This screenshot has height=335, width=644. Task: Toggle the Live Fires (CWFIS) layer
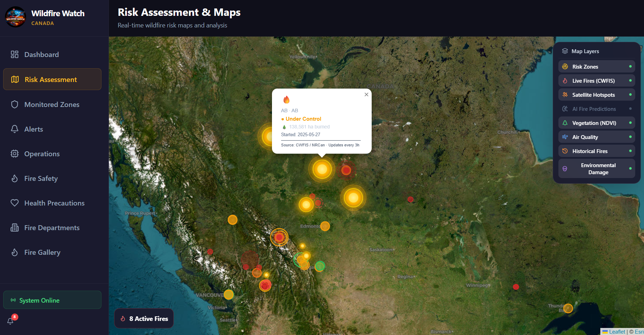tap(596, 81)
